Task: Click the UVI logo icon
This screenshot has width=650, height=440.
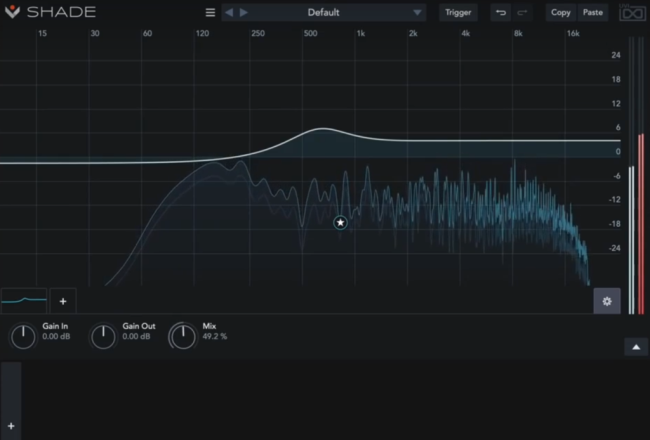Action: tap(630, 13)
